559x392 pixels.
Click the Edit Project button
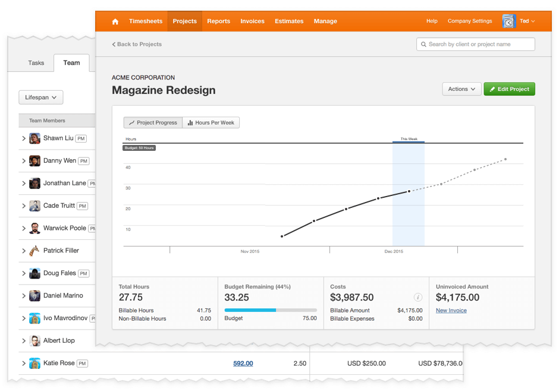510,89
